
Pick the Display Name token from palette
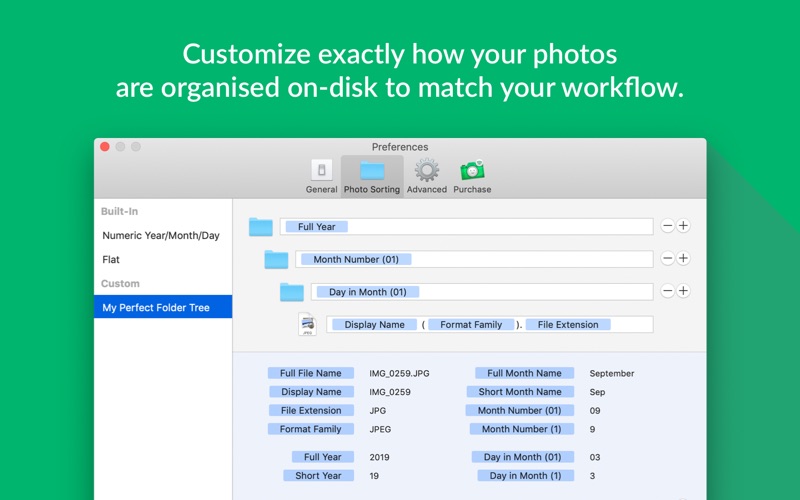click(311, 392)
